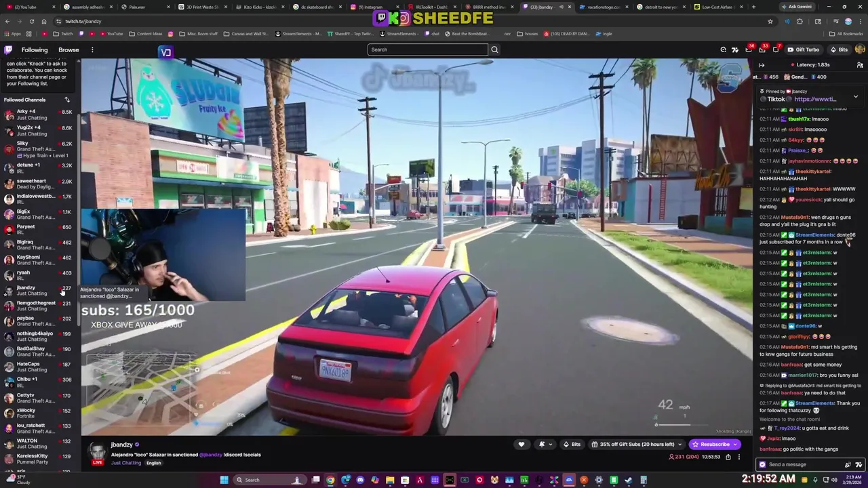Click the Windows Start button
Image resolution: width=868 pixels, height=488 pixels.
[x=224, y=480]
